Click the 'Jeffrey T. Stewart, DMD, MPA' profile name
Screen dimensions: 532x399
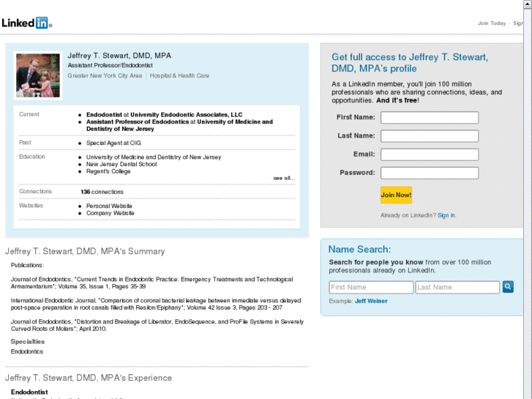coord(119,56)
